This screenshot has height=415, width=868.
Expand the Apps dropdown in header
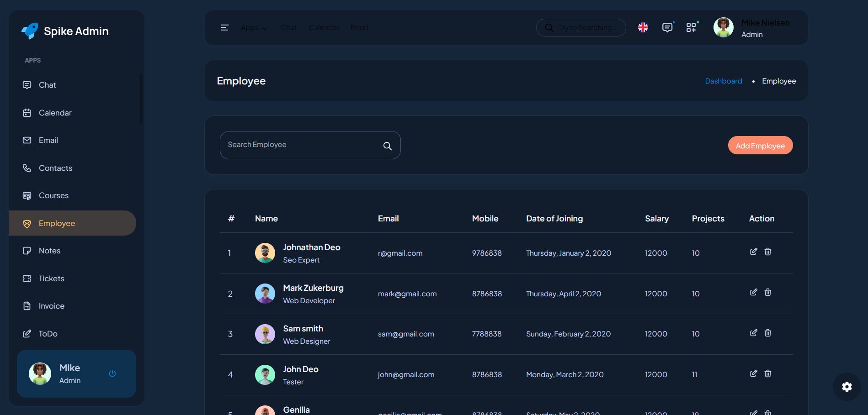pos(254,28)
